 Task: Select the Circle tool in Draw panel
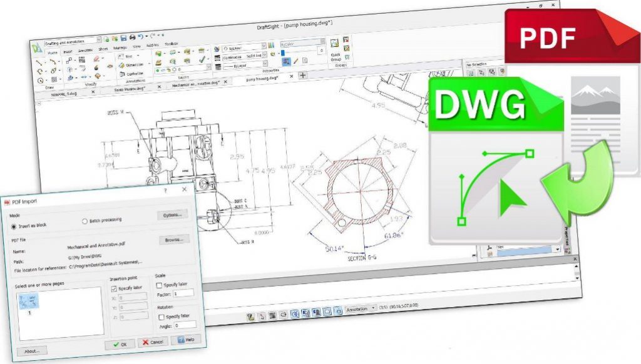tap(40, 81)
